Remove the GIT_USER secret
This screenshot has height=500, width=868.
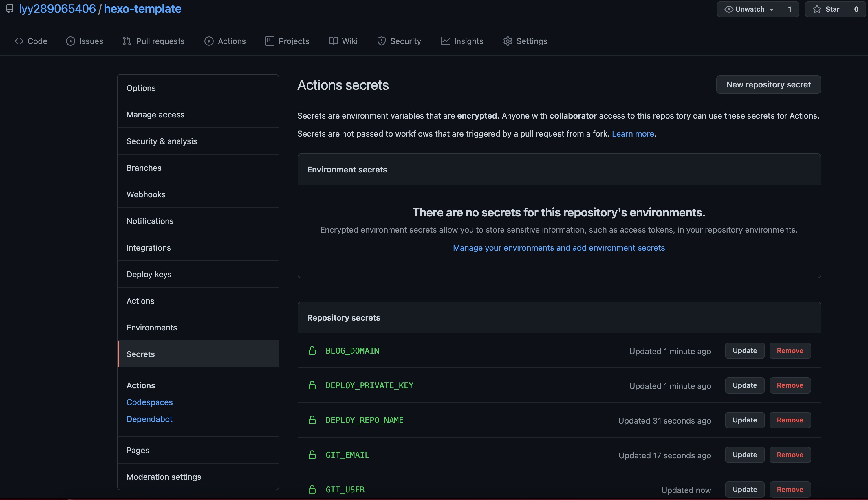point(790,489)
